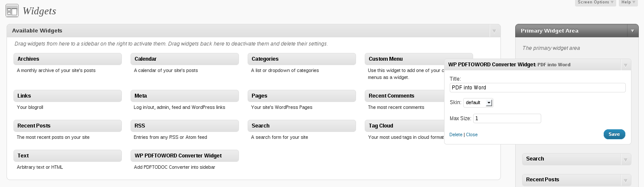644x187 pixels.
Task: Expand the Recent Posts sidebar widget arrow
Action: point(625,180)
